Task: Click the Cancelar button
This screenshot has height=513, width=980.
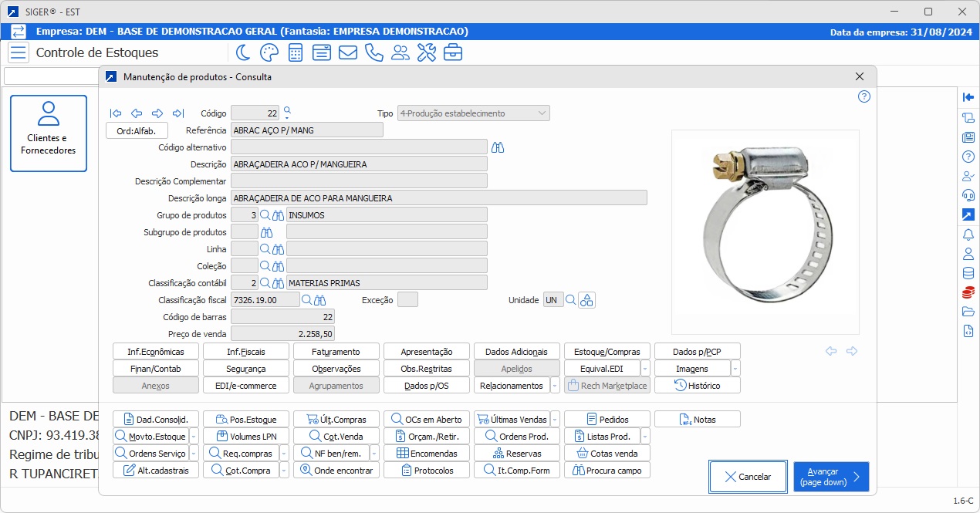Action: 747,477
